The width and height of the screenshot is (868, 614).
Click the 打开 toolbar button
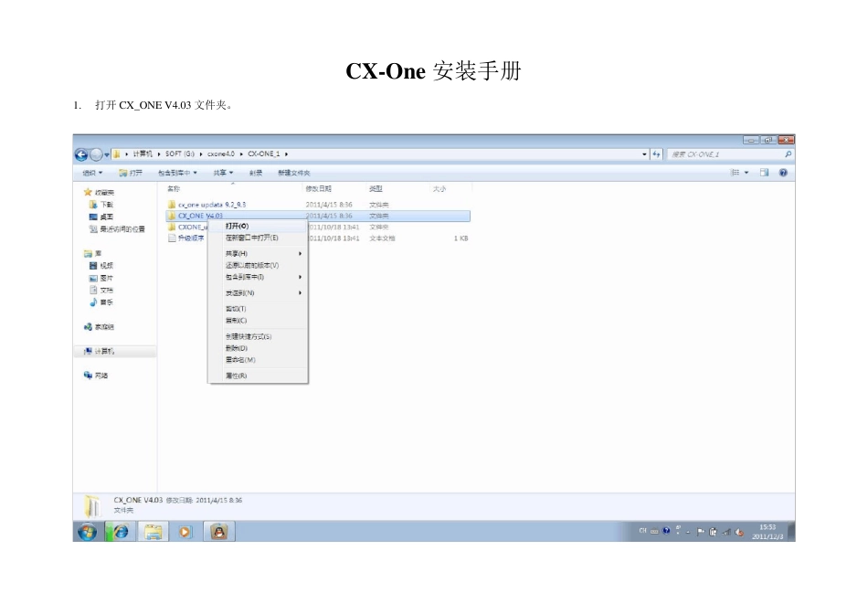[x=131, y=173]
